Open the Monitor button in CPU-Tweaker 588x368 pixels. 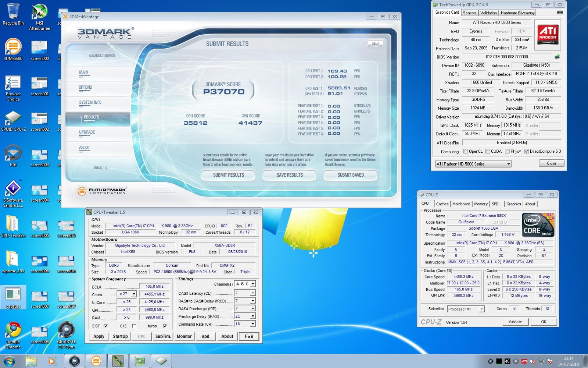[184, 336]
